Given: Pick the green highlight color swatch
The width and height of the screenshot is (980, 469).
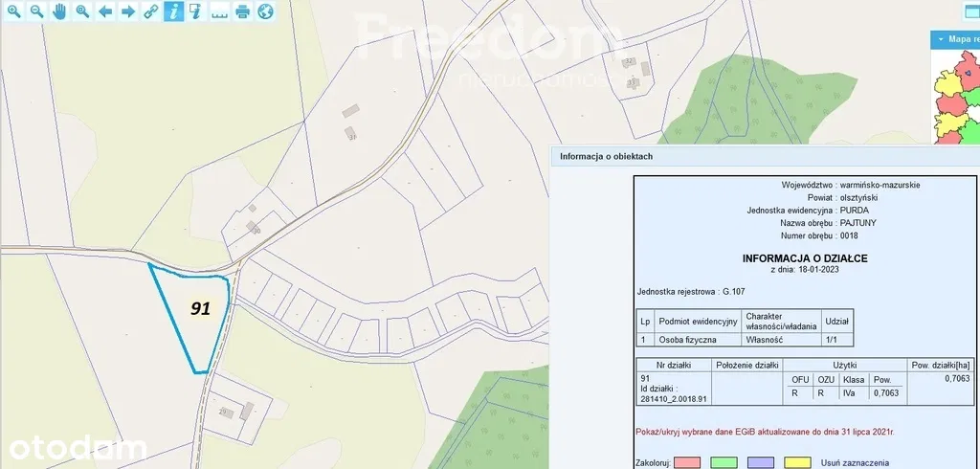Looking at the screenshot, I should click(724, 461).
